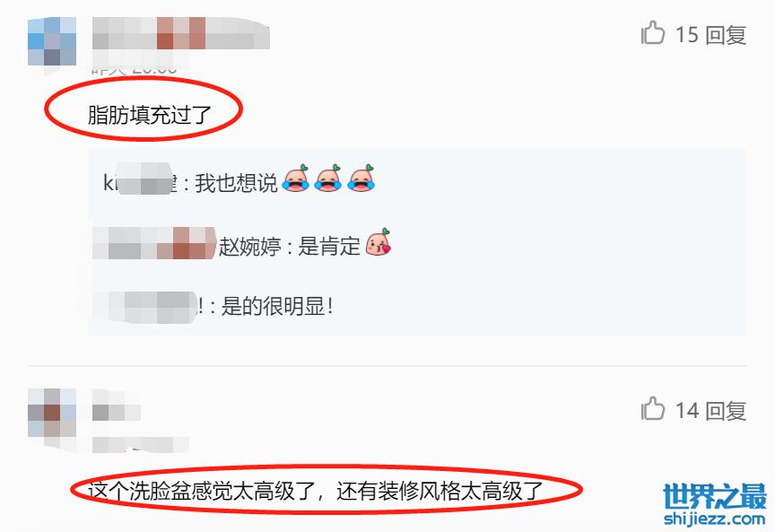The width and height of the screenshot is (775, 532).
Task: Click the second commenter's blurred username
Action: coord(116,412)
